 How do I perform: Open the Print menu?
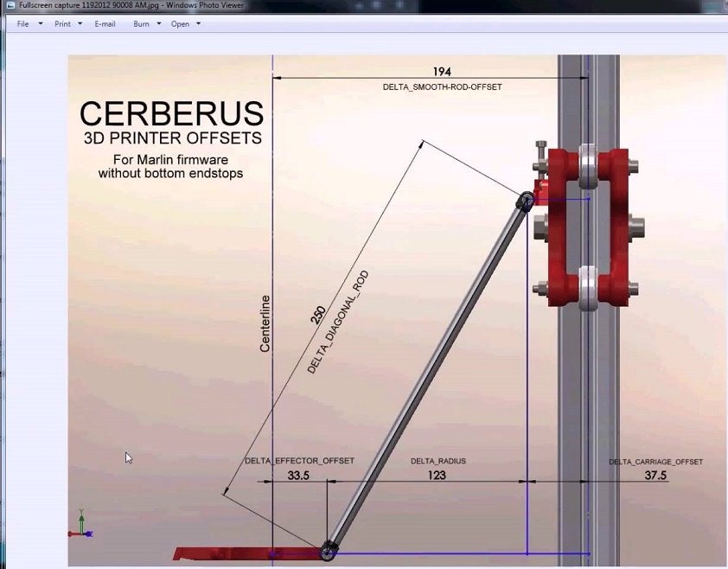62,23
